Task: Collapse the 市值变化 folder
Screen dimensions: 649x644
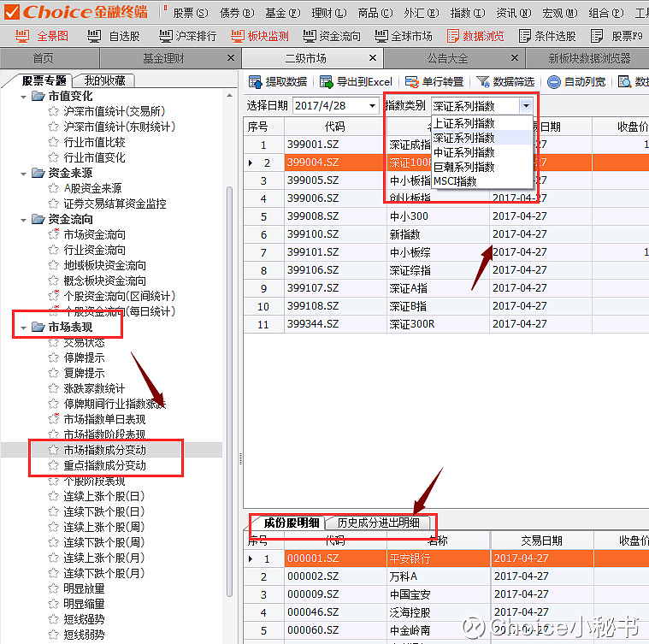Action: [x=24, y=97]
